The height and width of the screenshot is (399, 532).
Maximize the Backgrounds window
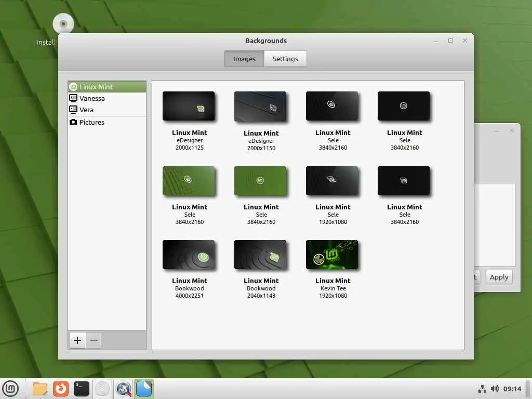450,41
